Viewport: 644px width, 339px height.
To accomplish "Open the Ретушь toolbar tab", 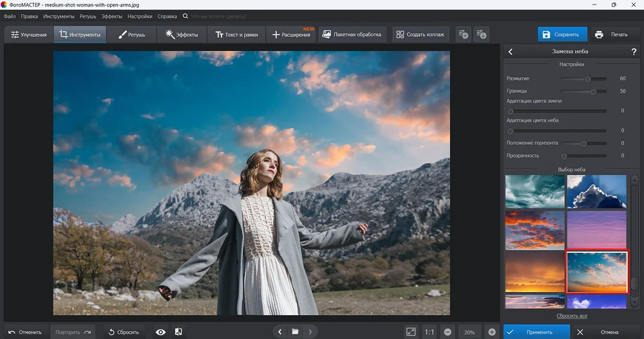I will [x=131, y=35].
